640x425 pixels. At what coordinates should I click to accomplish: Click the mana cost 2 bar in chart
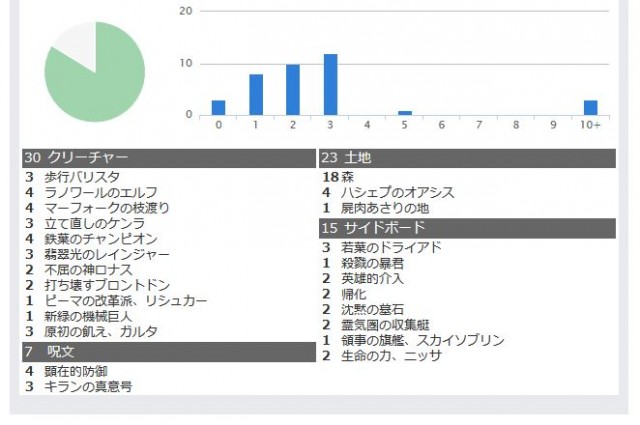293,90
